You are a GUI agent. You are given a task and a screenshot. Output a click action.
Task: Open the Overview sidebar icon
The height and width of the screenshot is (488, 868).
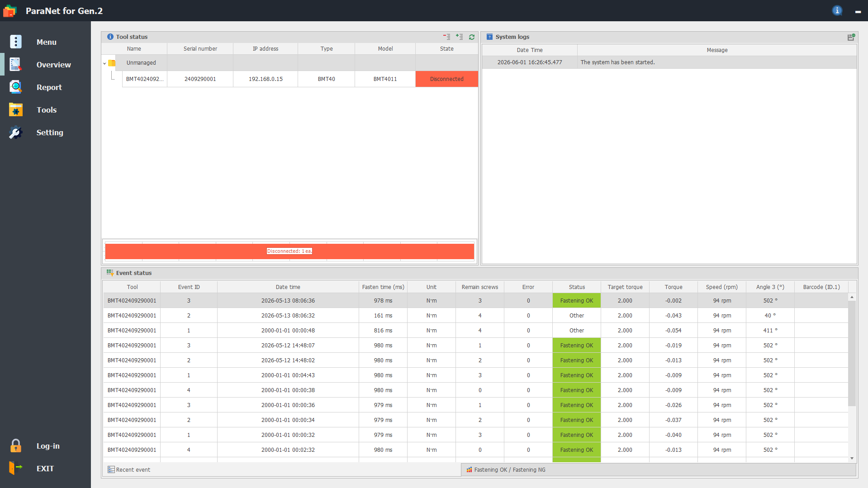coord(16,65)
